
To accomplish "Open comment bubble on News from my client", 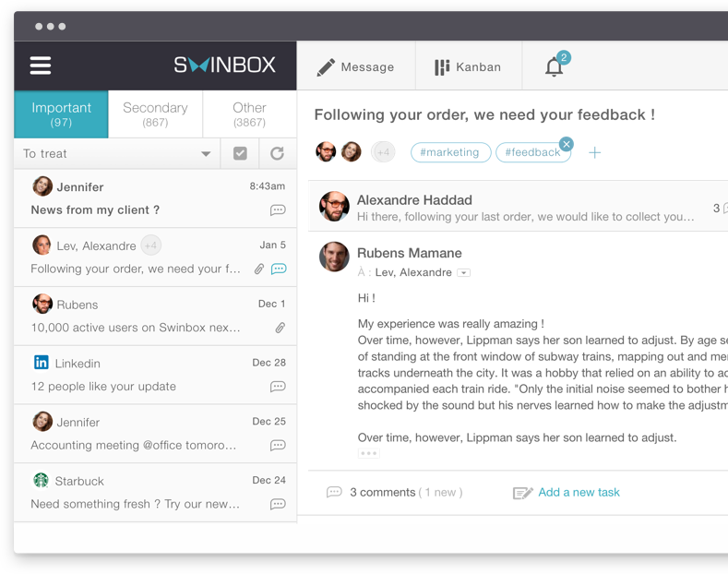I will point(278,210).
